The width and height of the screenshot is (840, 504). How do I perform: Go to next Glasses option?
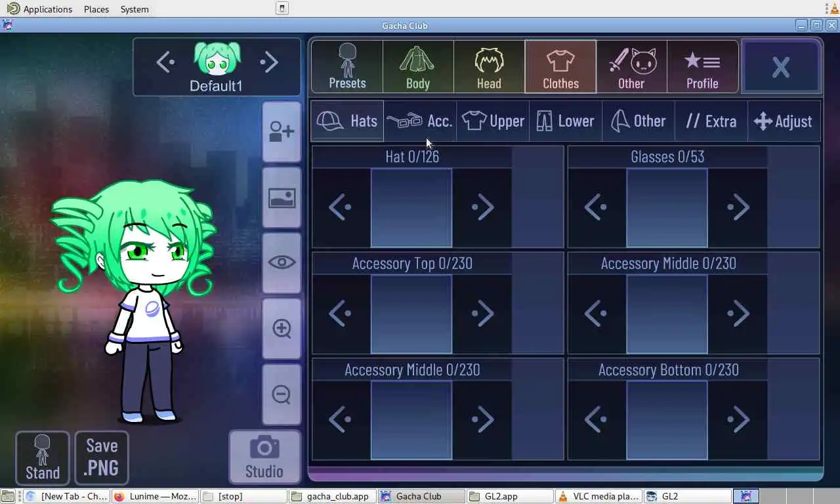(738, 207)
